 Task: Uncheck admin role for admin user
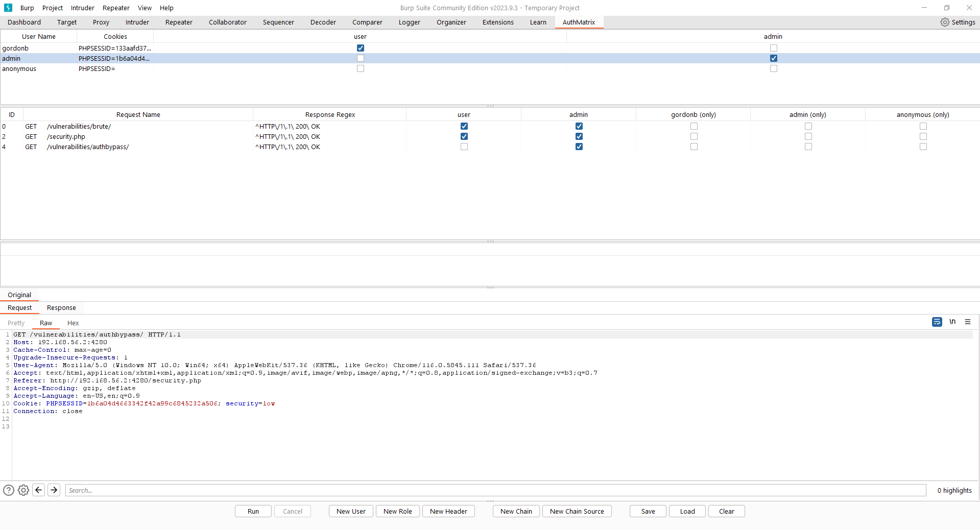[774, 58]
